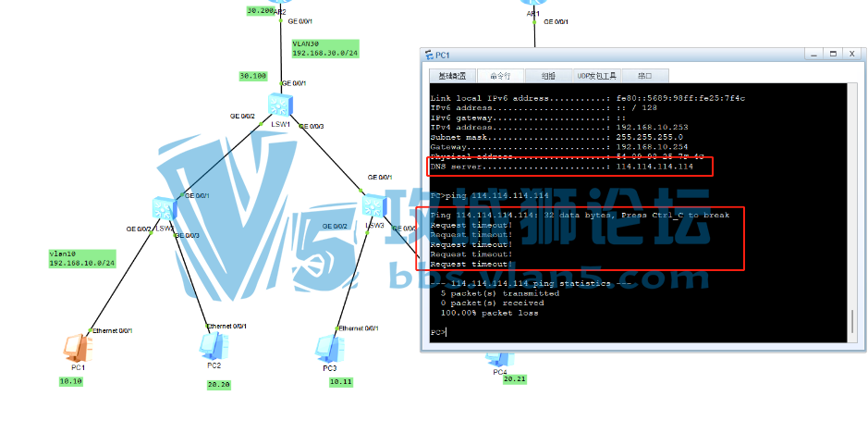Click the GE 0/0/3 port label of LSW2
Viewport: 868px width, 433px height.
coord(187,236)
